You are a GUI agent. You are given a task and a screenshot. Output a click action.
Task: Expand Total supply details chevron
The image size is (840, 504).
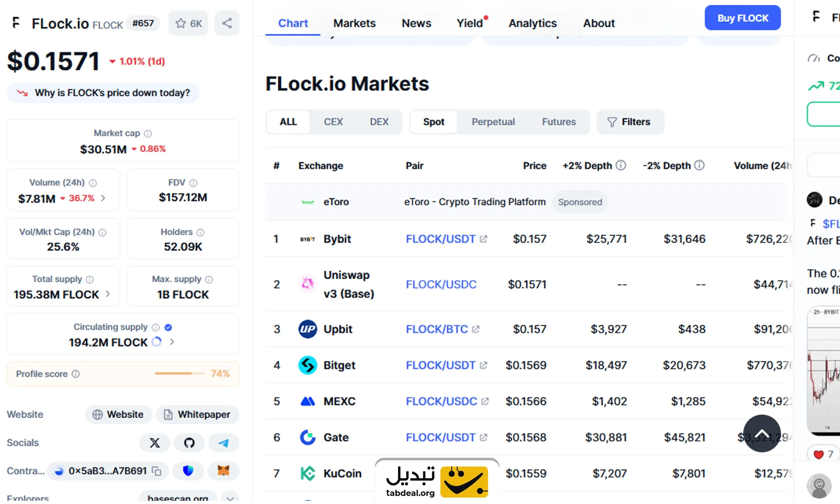click(108, 294)
